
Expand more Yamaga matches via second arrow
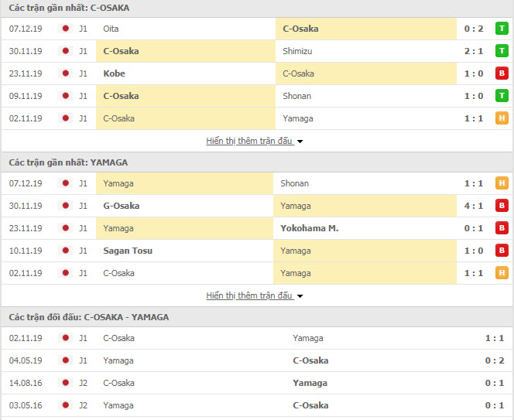pyautogui.click(x=300, y=296)
